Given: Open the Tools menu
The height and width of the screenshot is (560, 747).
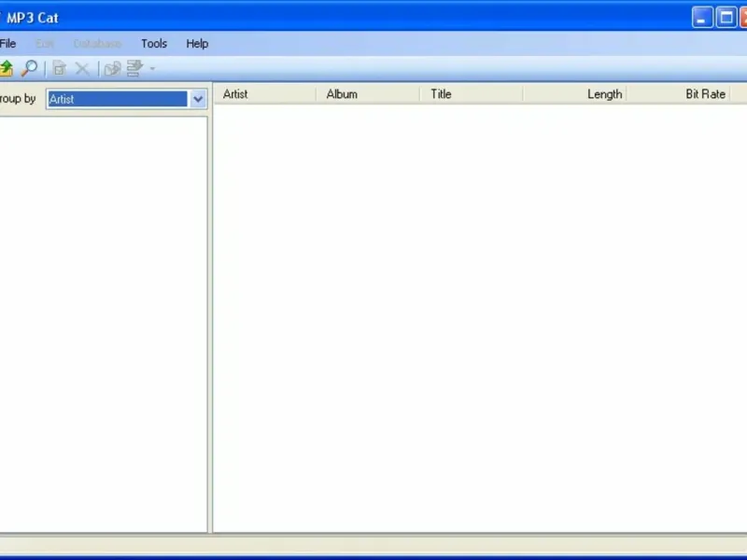Looking at the screenshot, I should click(154, 44).
